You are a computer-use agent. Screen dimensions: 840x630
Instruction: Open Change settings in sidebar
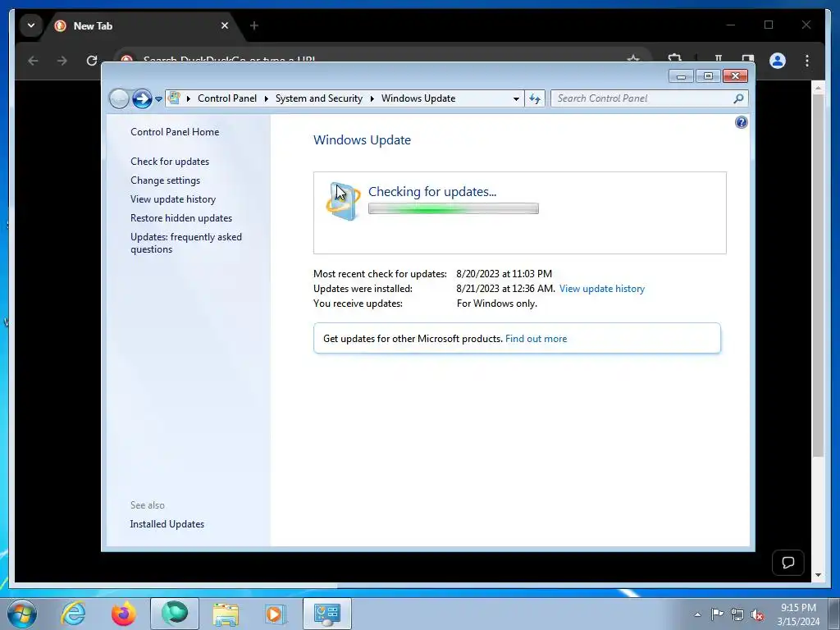pos(165,180)
